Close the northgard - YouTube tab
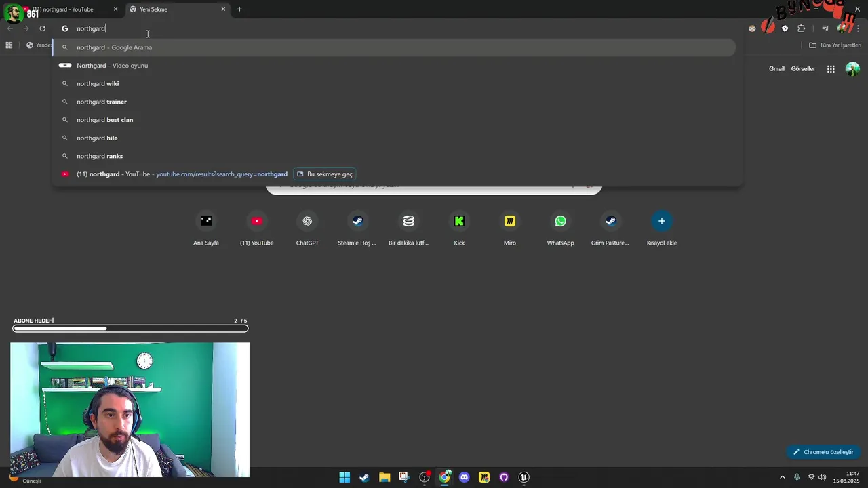The width and height of the screenshot is (868, 488). pos(115,9)
